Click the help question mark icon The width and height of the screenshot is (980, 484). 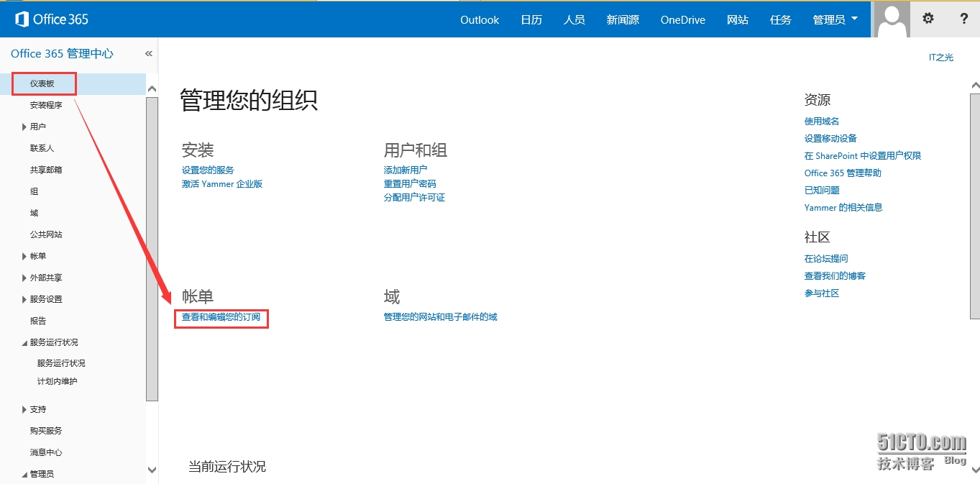pos(964,19)
